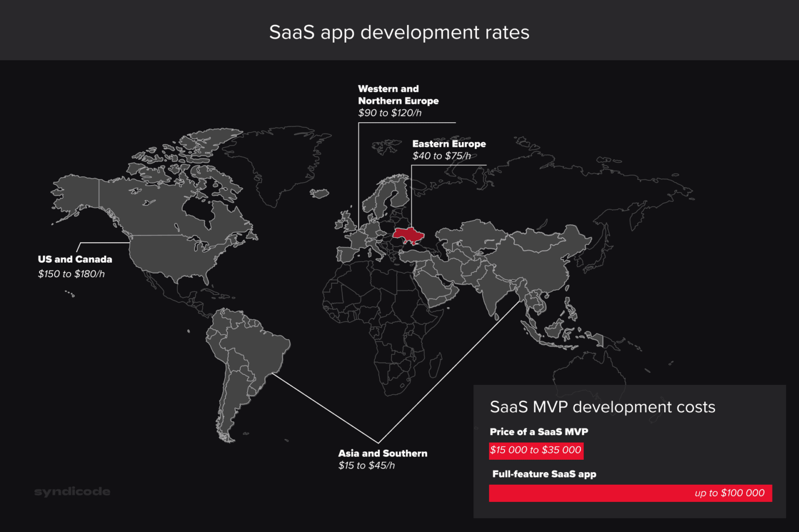
Task: Click the syndicode logo watermark
Action: [72, 491]
